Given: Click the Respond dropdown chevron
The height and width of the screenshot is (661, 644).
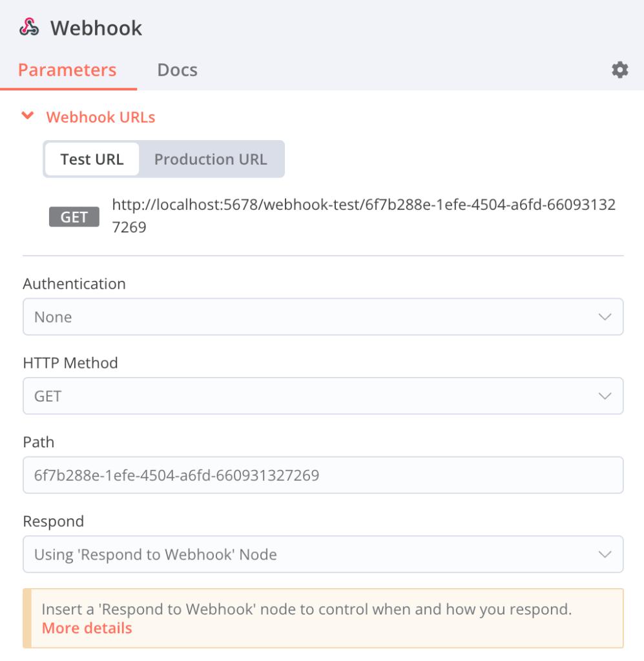Looking at the screenshot, I should (x=607, y=554).
